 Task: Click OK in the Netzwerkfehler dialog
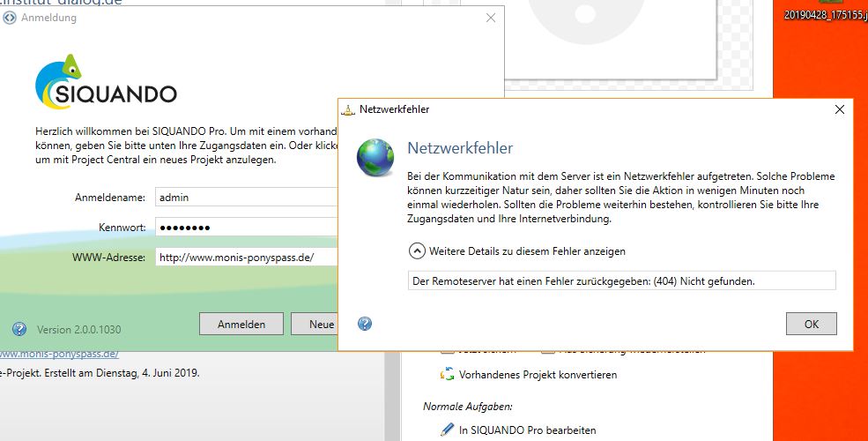pyautogui.click(x=811, y=324)
